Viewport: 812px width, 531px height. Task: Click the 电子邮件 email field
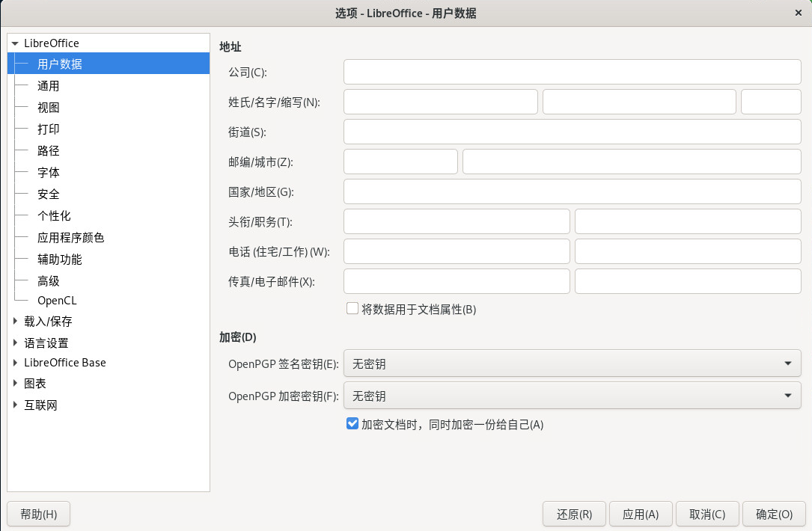tap(688, 281)
